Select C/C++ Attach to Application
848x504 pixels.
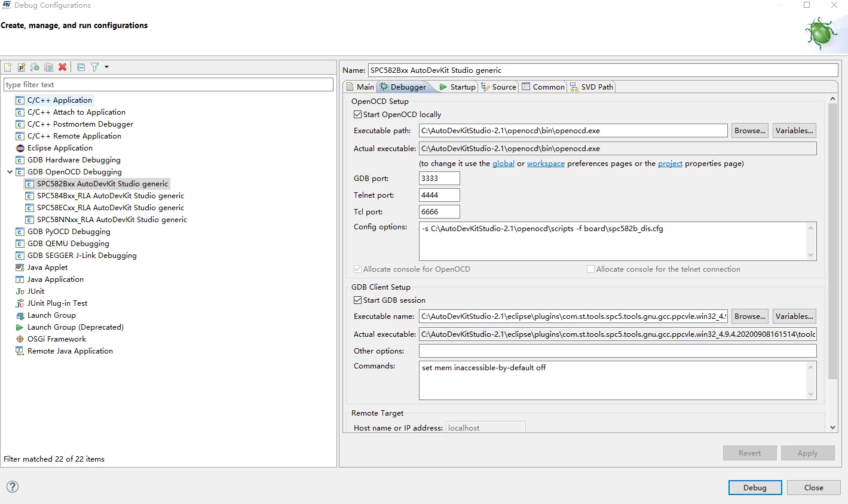(x=76, y=112)
